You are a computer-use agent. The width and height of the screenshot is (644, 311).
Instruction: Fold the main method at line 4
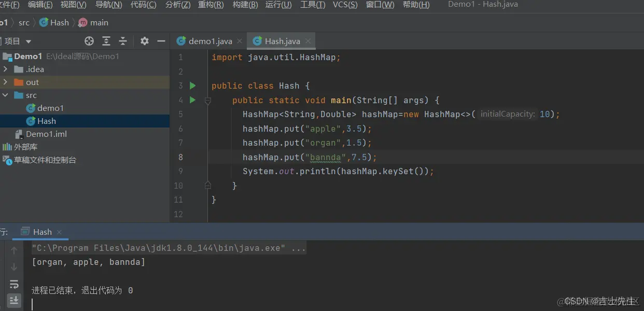coord(208,101)
